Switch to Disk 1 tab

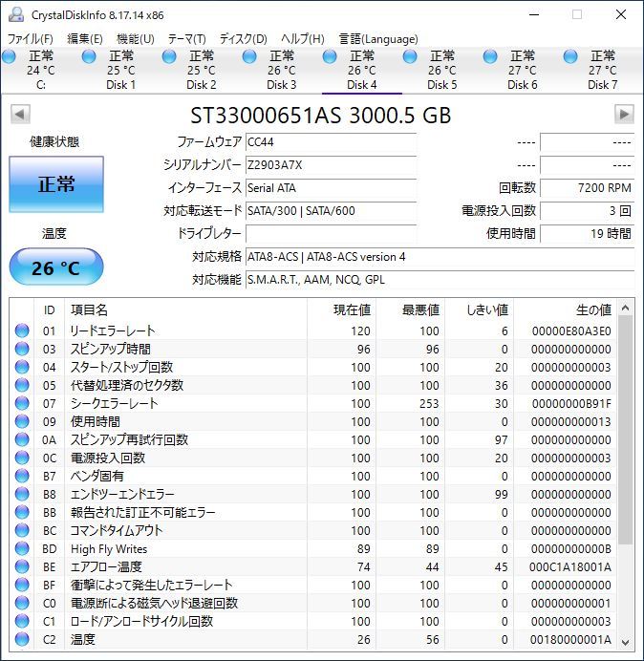120,70
